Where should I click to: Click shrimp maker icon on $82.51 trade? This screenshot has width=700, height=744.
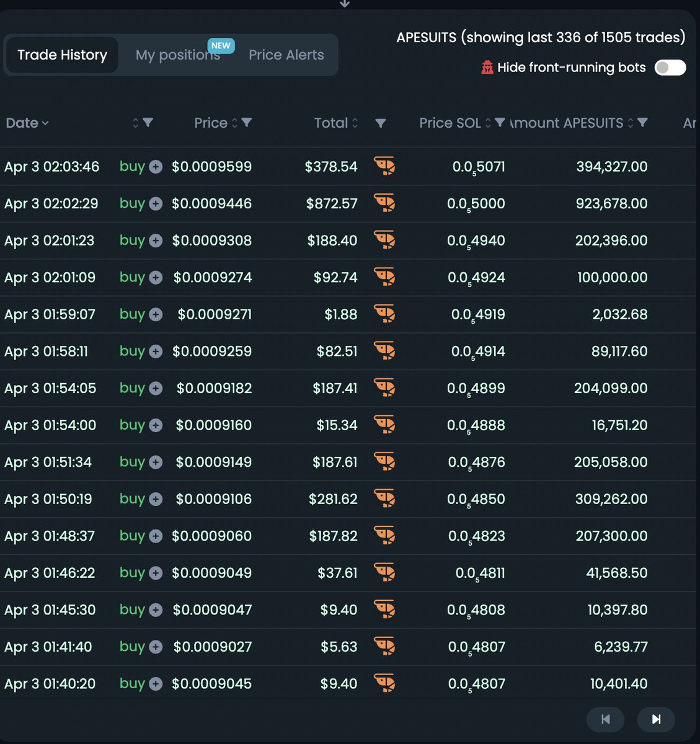(x=384, y=351)
